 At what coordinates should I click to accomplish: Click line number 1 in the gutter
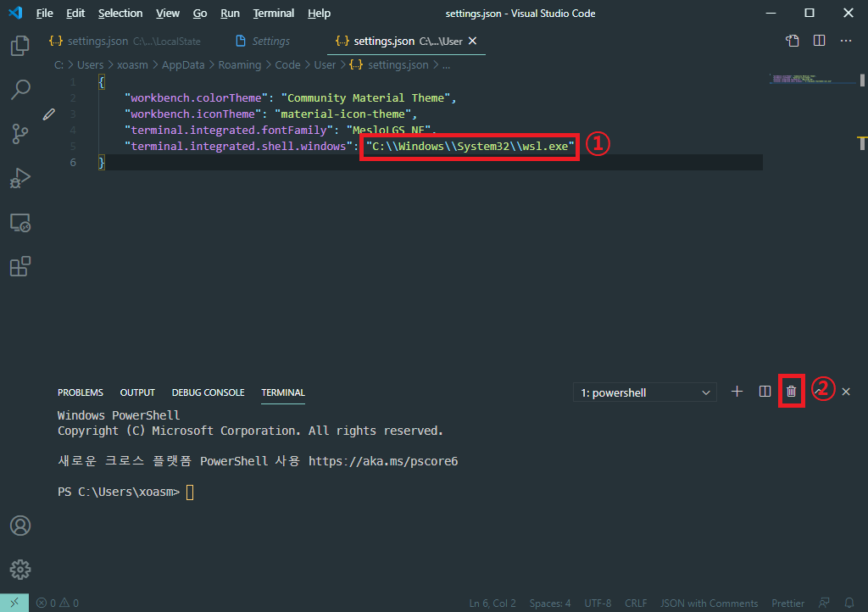[73, 82]
